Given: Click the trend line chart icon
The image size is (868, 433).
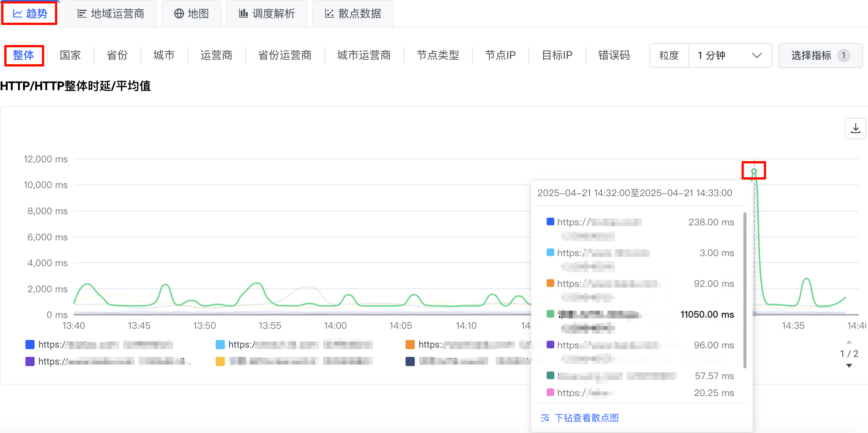Looking at the screenshot, I should tap(17, 14).
